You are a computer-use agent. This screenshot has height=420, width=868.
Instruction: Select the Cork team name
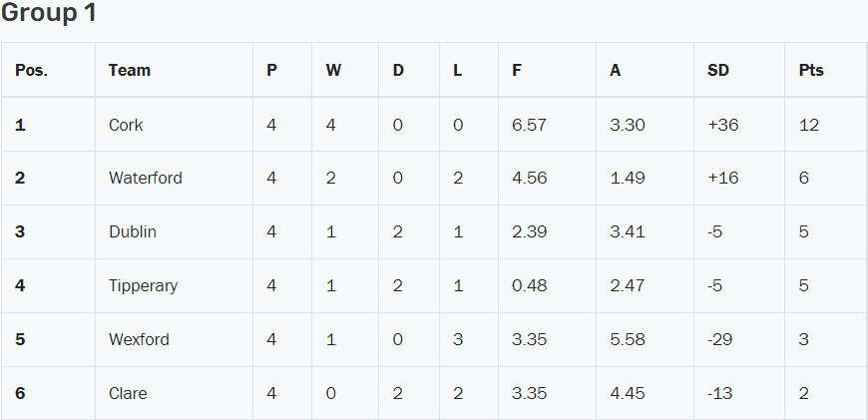[x=126, y=125]
